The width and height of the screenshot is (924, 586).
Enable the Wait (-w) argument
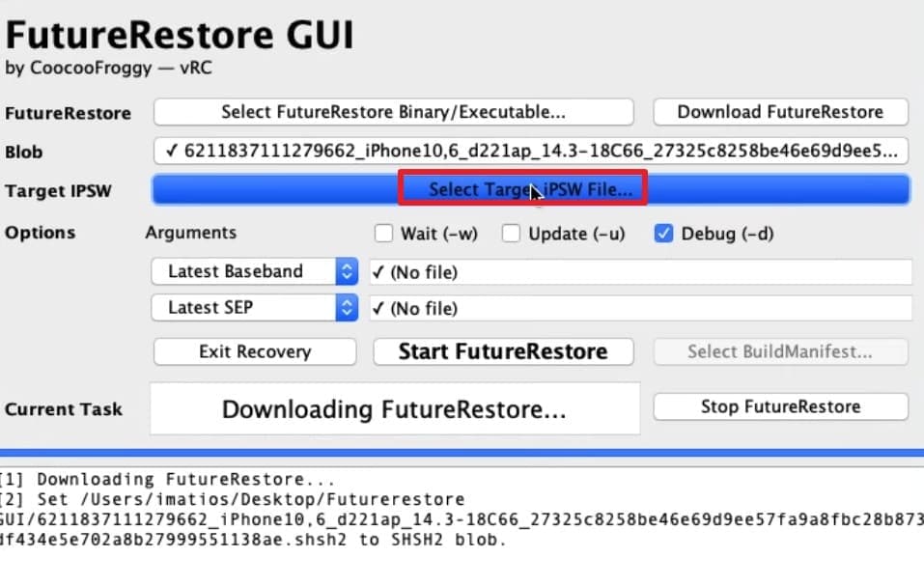[x=382, y=233]
